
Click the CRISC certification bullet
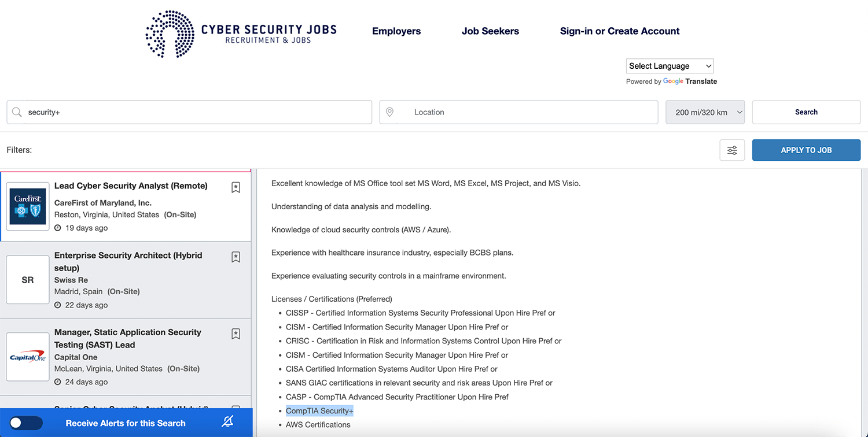[x=424, y=341]
